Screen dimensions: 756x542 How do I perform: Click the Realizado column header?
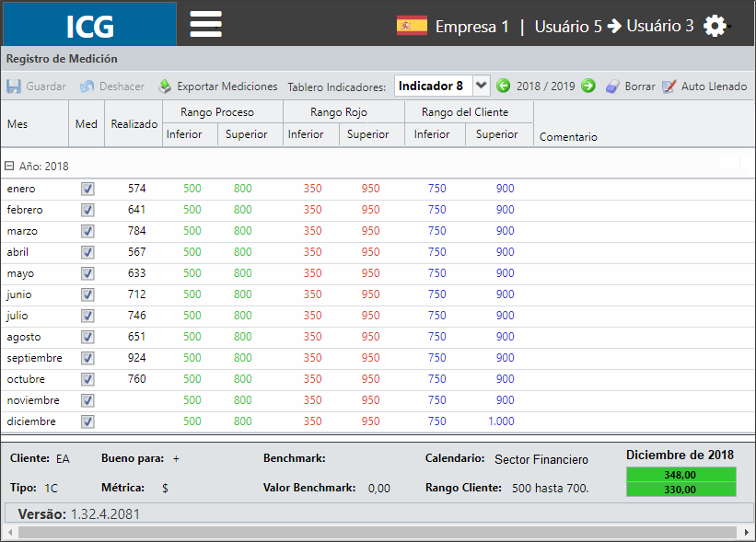coord(134,124)
